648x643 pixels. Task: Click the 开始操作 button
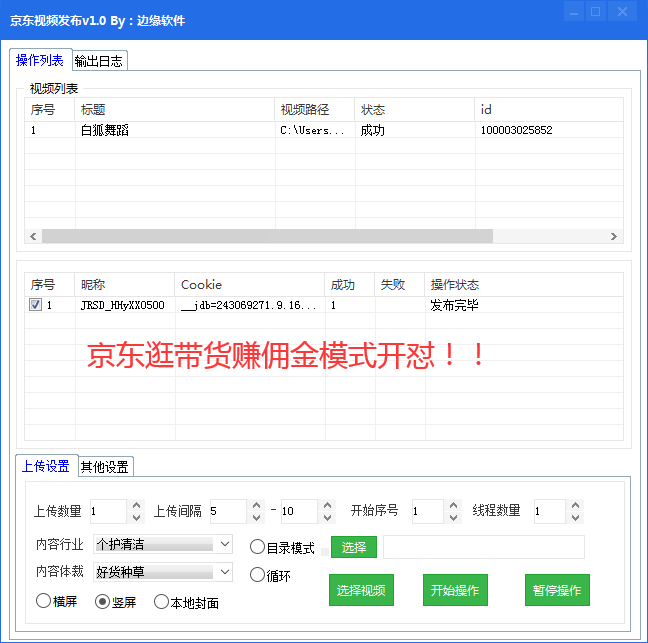[455, 590]
